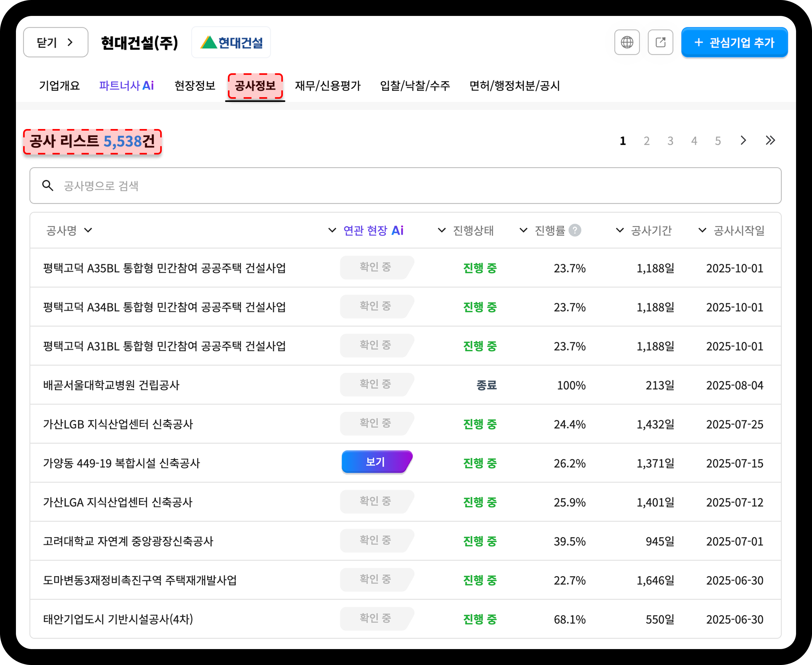The height and width of the screenshot is (665, 812).
Task: Open the 현장정보 tab
Action: (195, 85)
